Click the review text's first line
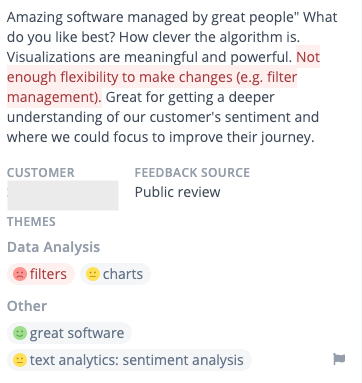Viewport: 362px width, 383px height. click(172, 17)
